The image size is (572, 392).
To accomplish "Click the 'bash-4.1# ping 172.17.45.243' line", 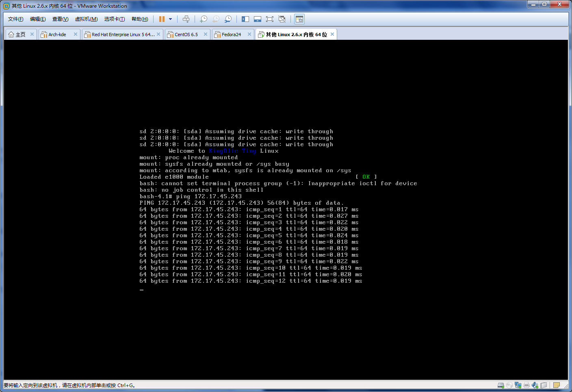I will coord(191,197).
